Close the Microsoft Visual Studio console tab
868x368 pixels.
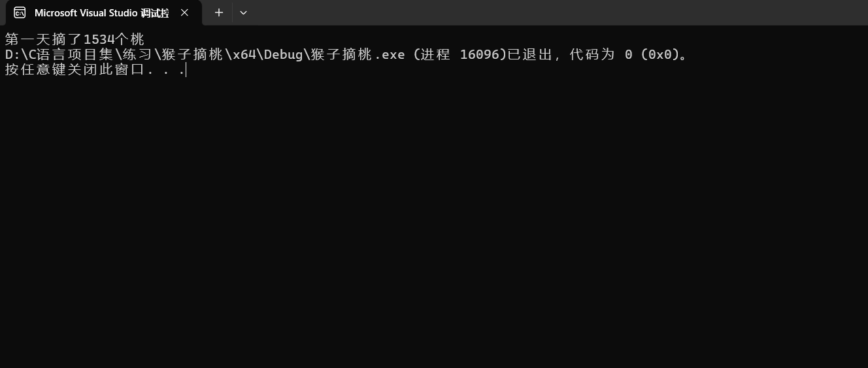(x=184, y=13)
